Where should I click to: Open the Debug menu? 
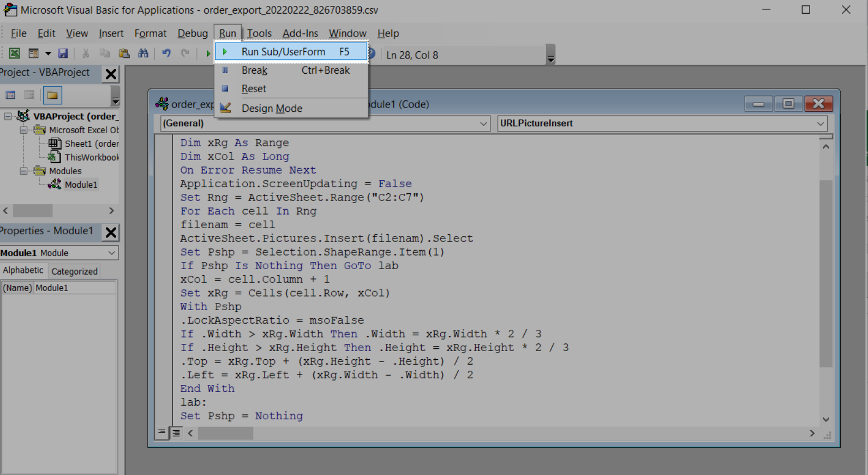(x=193, y=33)
